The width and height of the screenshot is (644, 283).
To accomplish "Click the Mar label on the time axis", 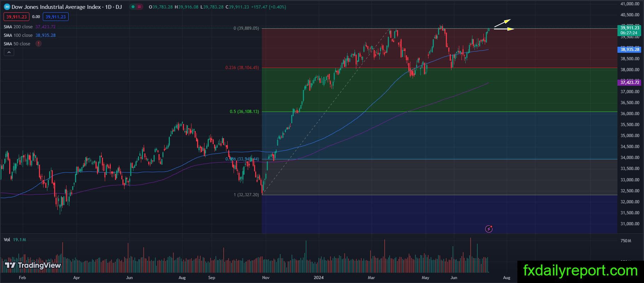I will 371,278.
